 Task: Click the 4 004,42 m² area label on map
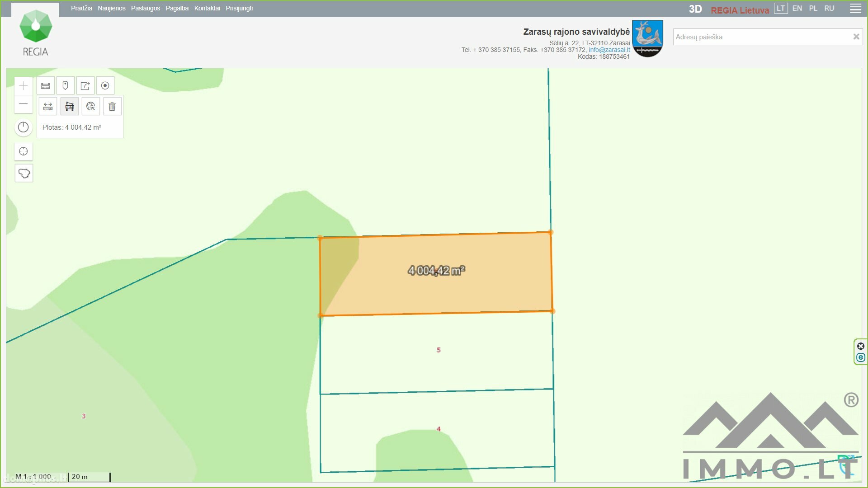click(x=436, y=271)
